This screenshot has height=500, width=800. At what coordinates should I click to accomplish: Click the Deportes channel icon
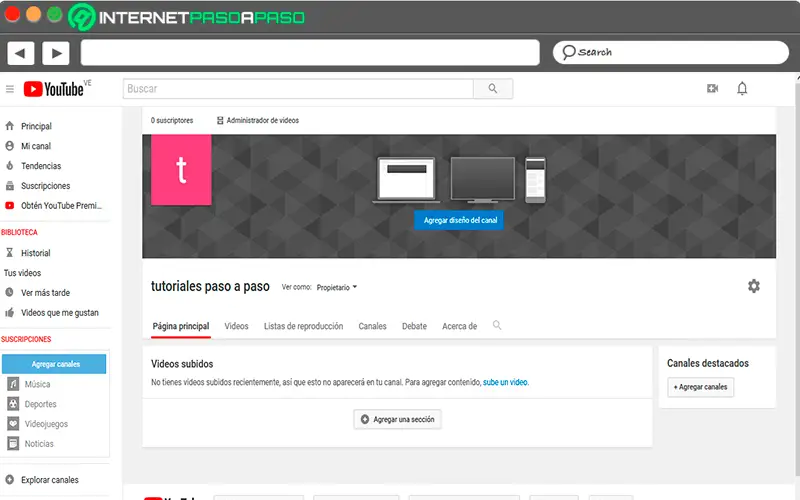pos(13,404)
